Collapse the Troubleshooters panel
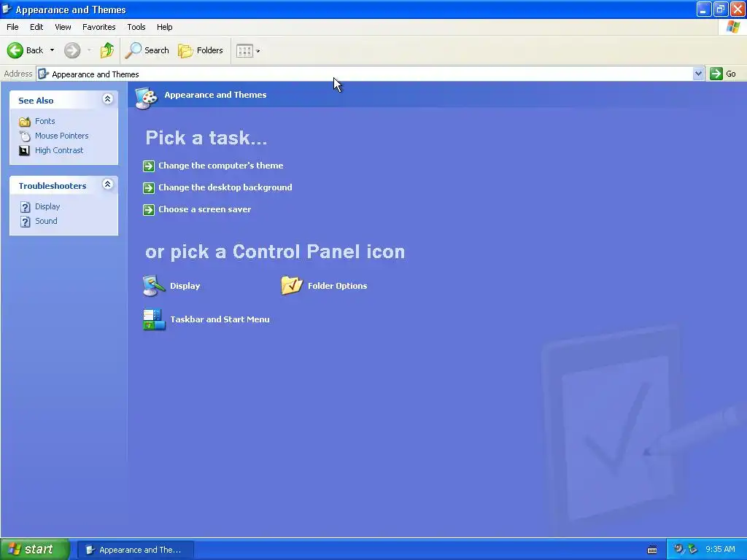Screen dimensions: 747x560 [108, 184]
